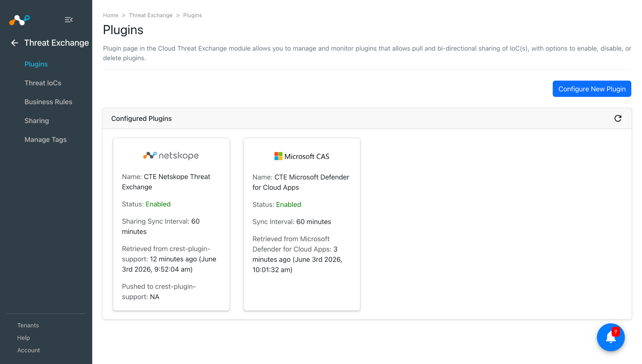Click Enabled status on Netskope card
This screenshot has height=364, width=642.
pyautogui.click(x=158, y=204)
